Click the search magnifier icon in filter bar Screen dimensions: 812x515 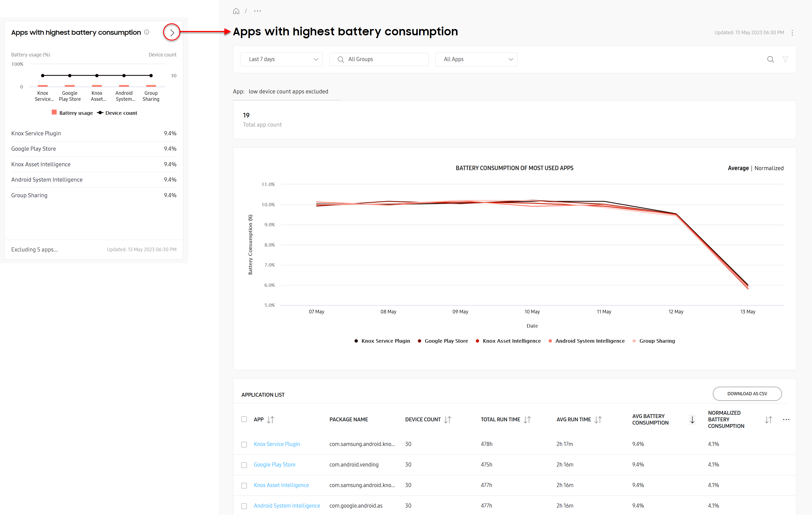click(770, 59)
